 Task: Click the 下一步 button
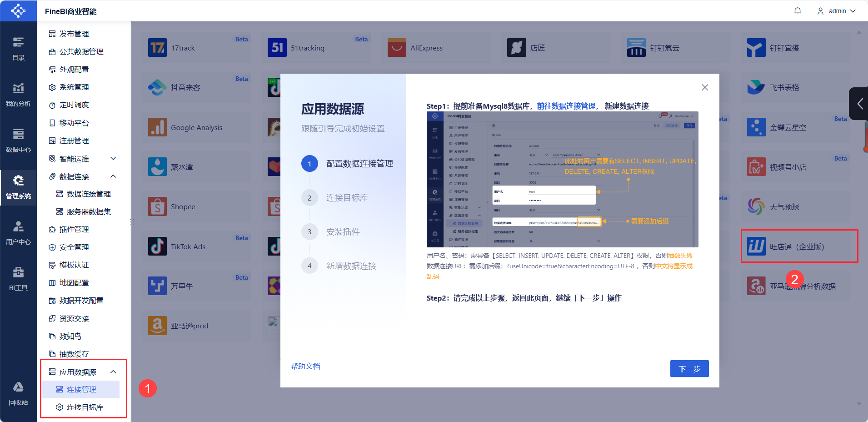coord(689,369)
